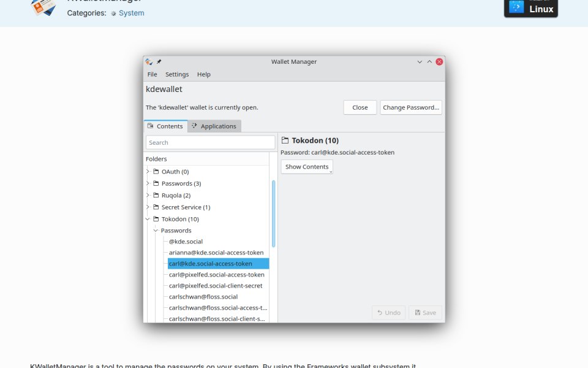588x368 pixels.
Task: Open the File menu
Action: pyautogui.click(x=153, y=74)
